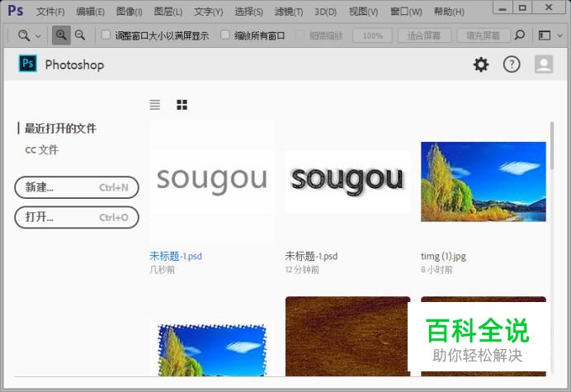Click the 填充屏幕 button
The width and height of the screenshot is (571, 392).
tap(484, 35)
